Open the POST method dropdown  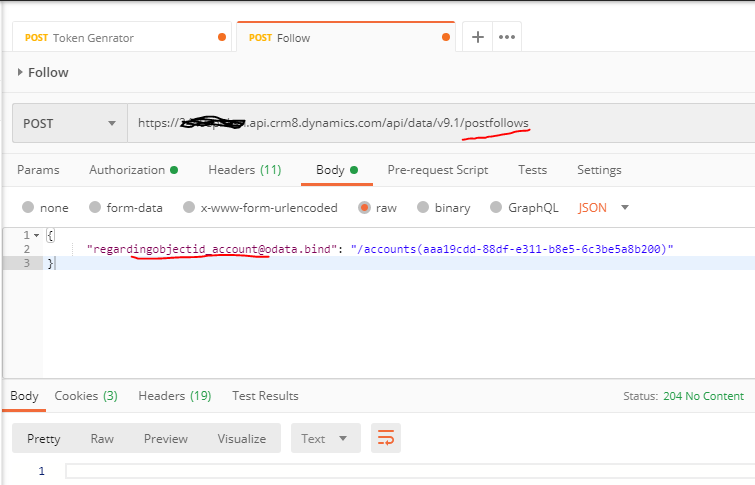70,123
